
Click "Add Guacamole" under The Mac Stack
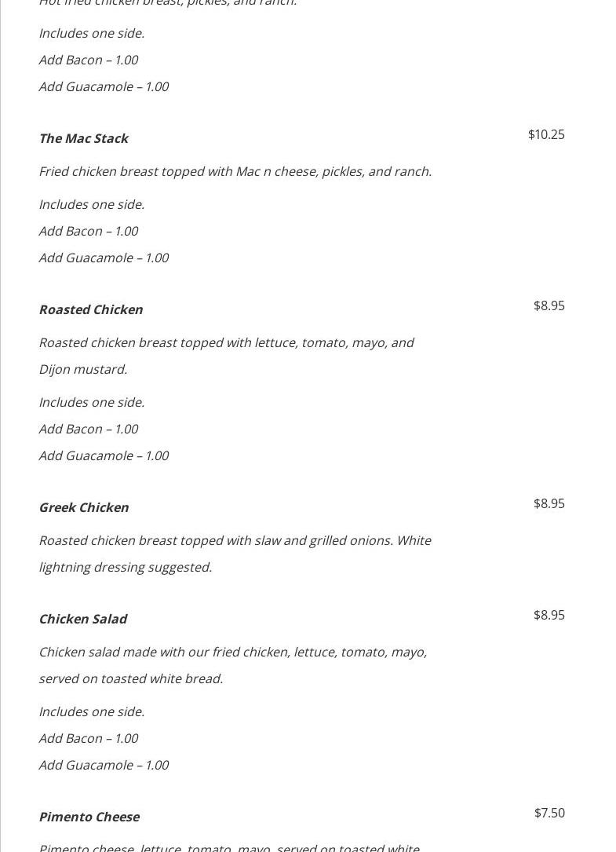104,258
